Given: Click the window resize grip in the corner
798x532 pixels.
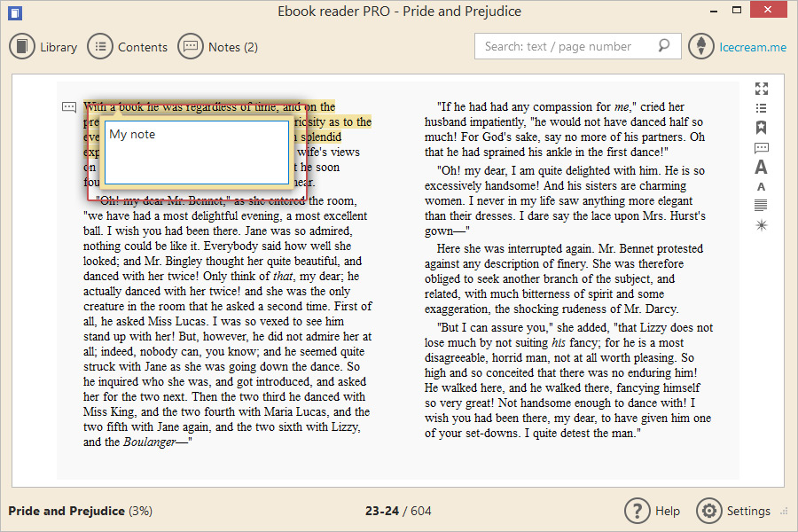Looking at the screenshot, I should coord(785,511).
